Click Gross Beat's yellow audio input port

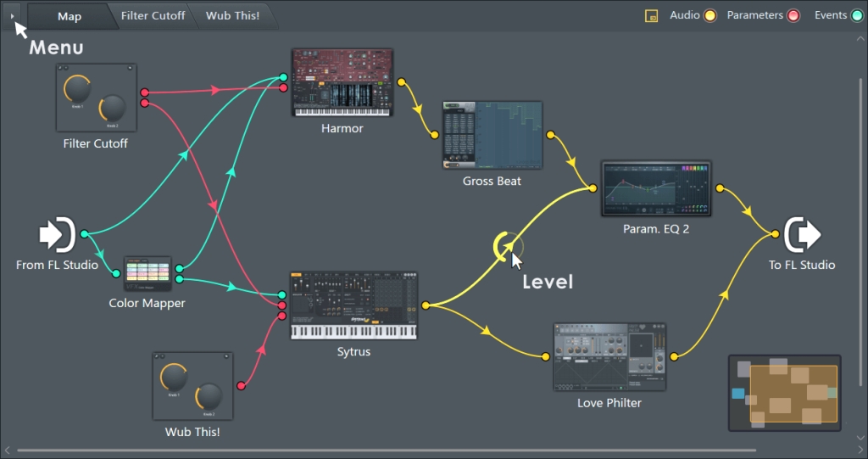pyautogui.click(x=435, y=135)
